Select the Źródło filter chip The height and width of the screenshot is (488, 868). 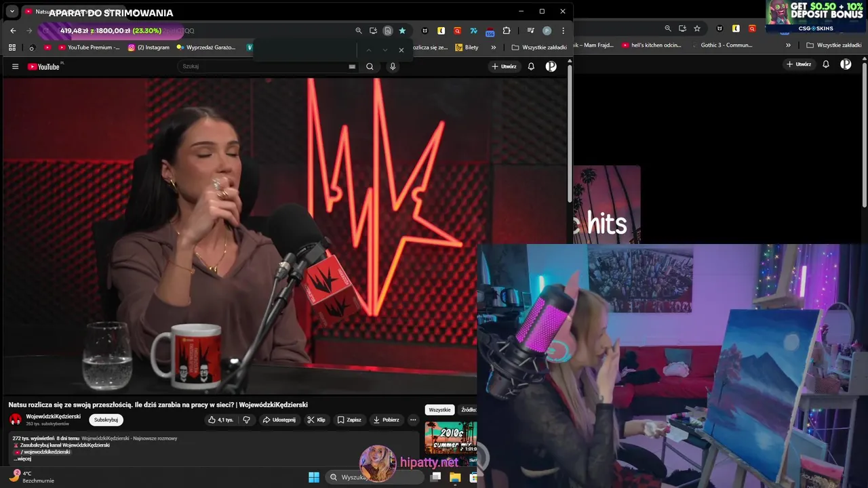pos(469,409)
